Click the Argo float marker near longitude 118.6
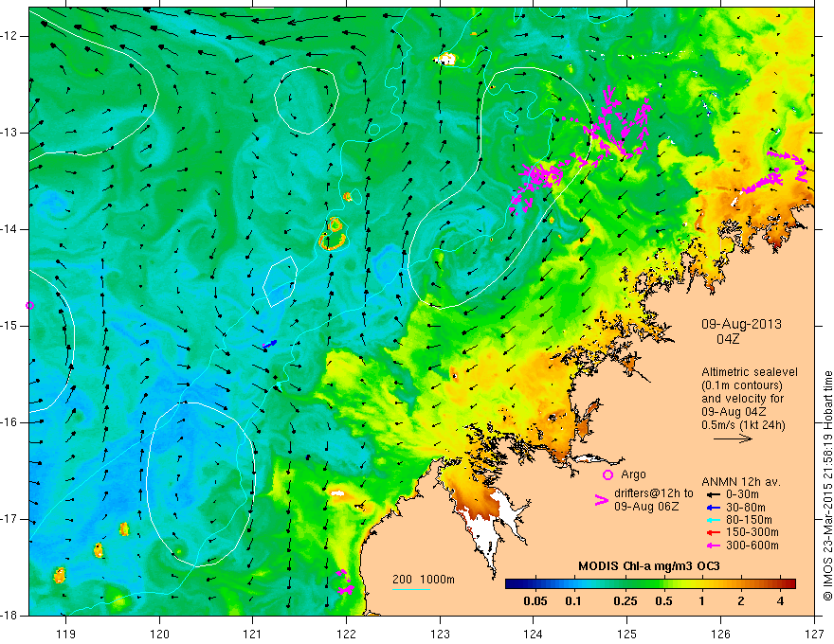Screen dimensions: 834x644 pyautogui.click(x=29, y=306)
